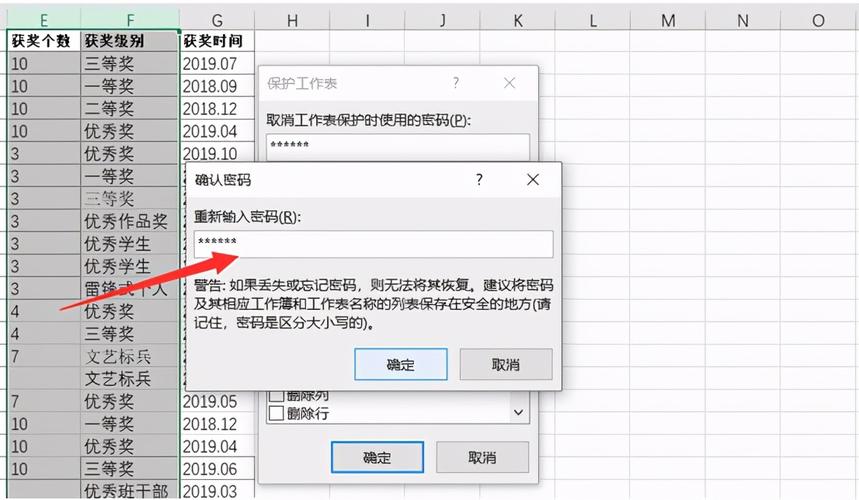Click the 重新输入密码 password field
Image resolution: width=859 pixels, height=500 pixels.
click(373, 244)
